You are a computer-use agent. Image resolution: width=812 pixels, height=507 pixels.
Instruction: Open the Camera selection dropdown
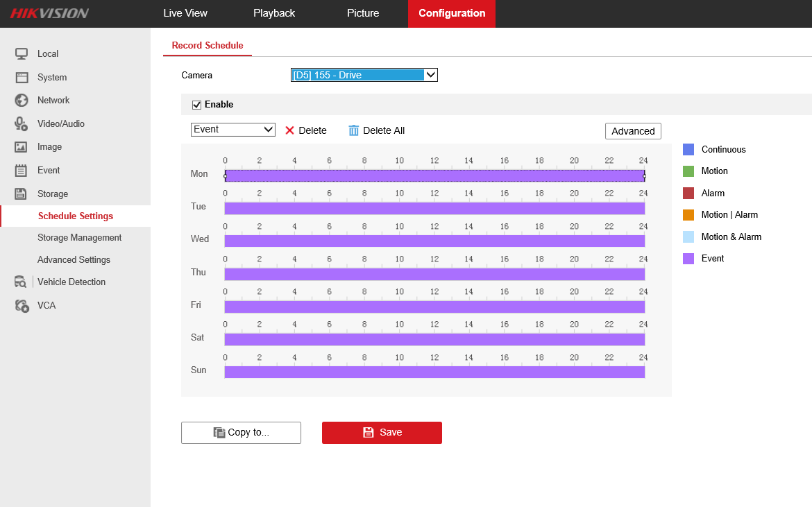(x=364, y=75)
